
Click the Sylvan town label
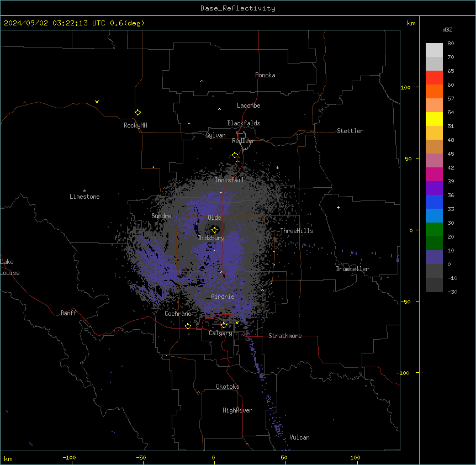[x=215, y=135]
